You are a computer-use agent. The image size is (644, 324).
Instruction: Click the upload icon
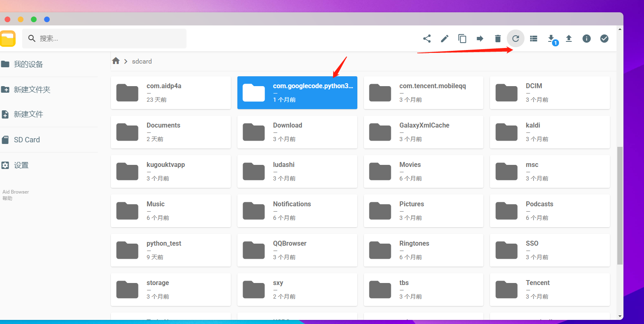(569, 39)
